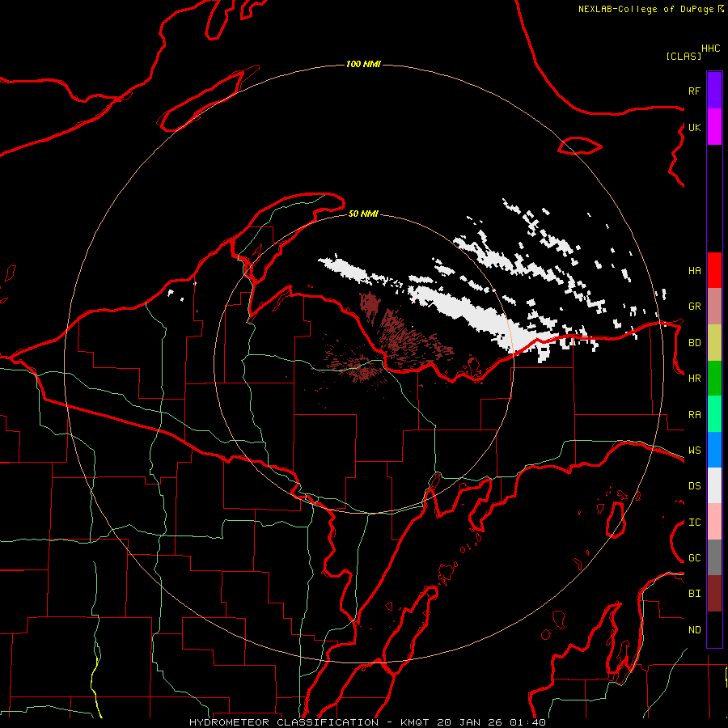Click the '[CLAS]' units label

[x=684, y=56]
